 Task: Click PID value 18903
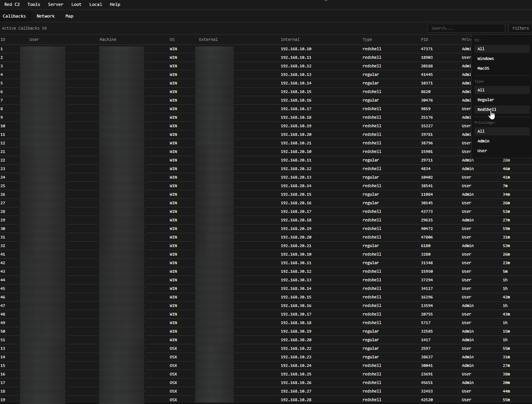427,57
